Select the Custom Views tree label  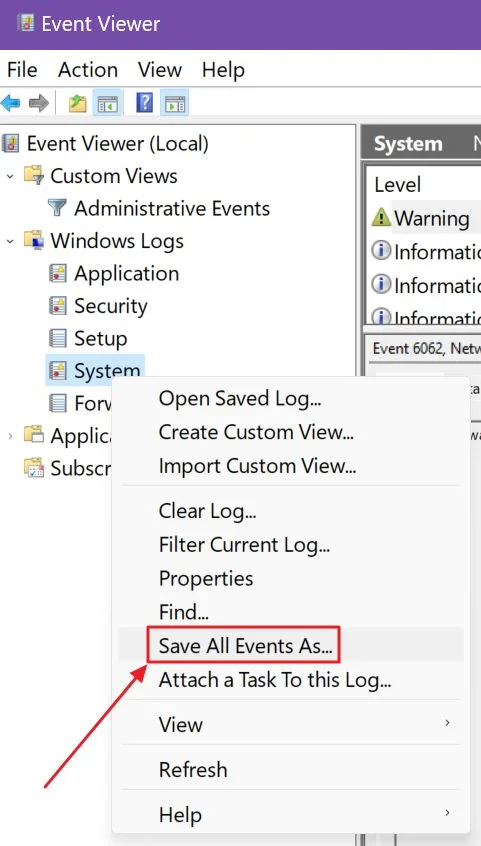(x=114, y=176)
